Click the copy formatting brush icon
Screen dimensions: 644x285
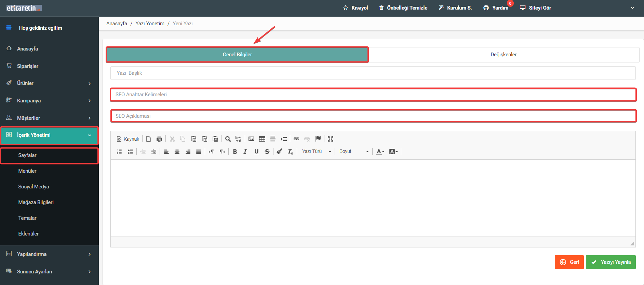(280, 152)
